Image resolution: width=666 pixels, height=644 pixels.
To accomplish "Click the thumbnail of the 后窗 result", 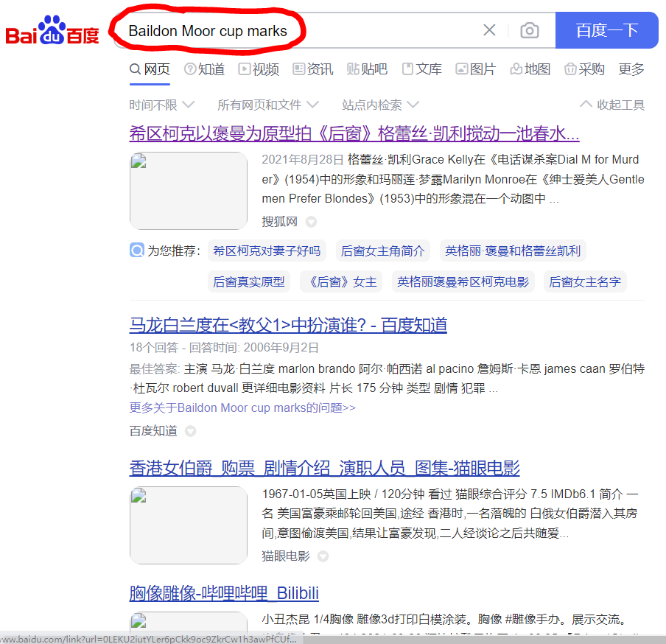I will pyautogui.click(x=188, y=191).
